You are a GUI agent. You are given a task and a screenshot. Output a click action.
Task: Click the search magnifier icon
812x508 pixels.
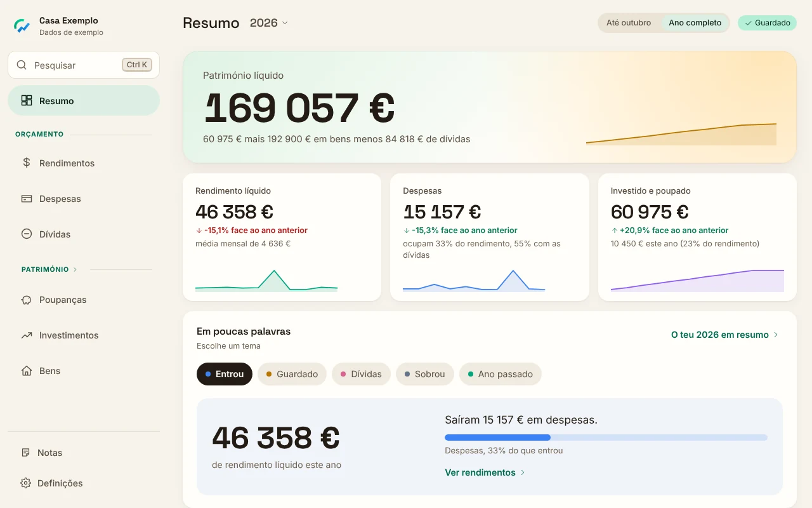coord(22,65)
